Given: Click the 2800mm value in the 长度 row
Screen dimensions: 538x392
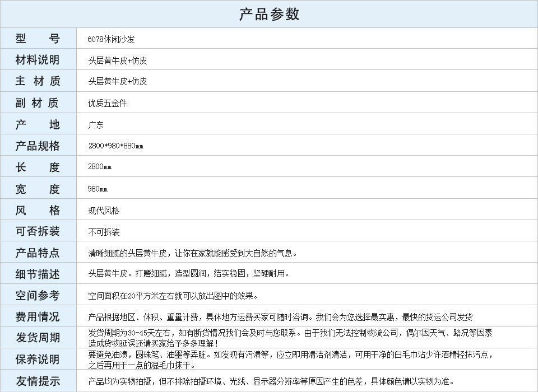Looking at the screenshot, I should (x=100, y=167).
